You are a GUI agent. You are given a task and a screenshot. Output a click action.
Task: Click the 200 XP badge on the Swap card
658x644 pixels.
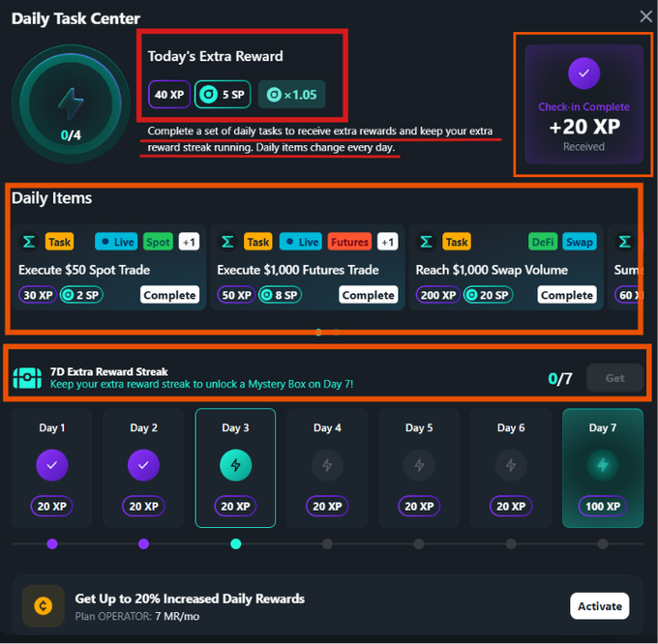[438, 295]
